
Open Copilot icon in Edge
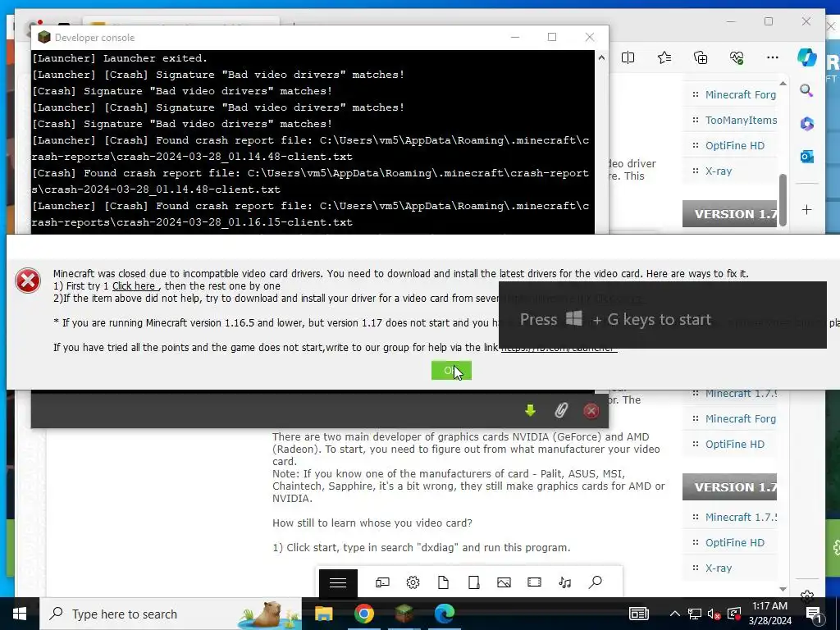[807, 57]
